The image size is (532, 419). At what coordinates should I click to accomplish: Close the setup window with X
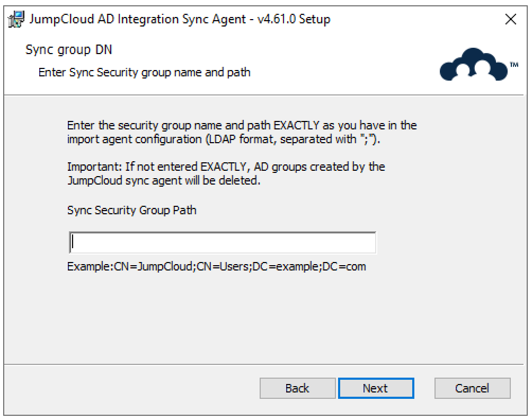tap(511, 20)
